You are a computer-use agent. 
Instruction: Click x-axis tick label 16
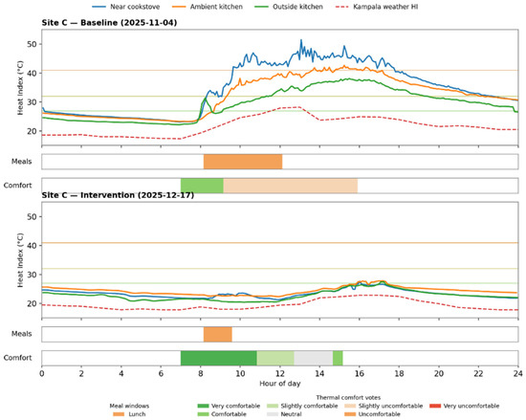point(360,373)
